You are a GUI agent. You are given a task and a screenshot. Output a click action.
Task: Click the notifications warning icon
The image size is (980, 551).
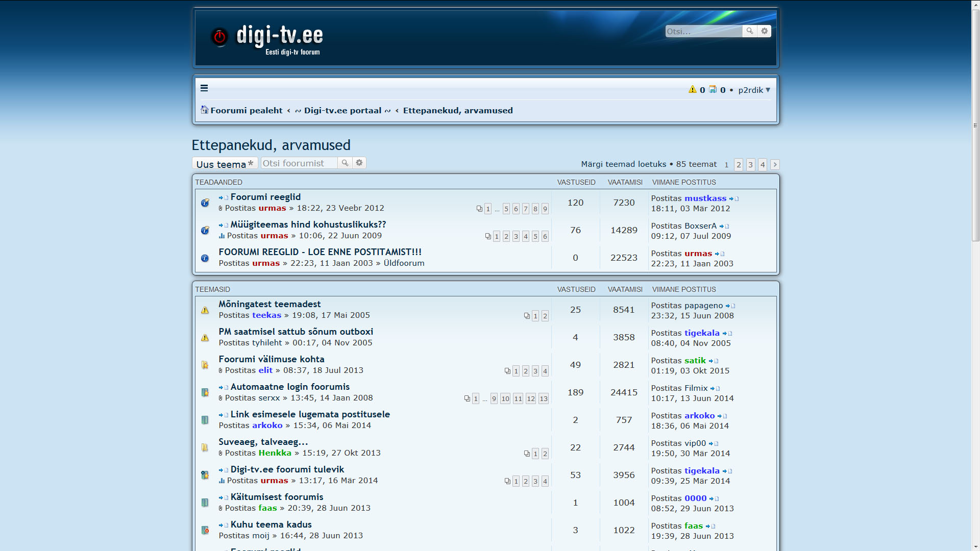[x=693, y=89]
